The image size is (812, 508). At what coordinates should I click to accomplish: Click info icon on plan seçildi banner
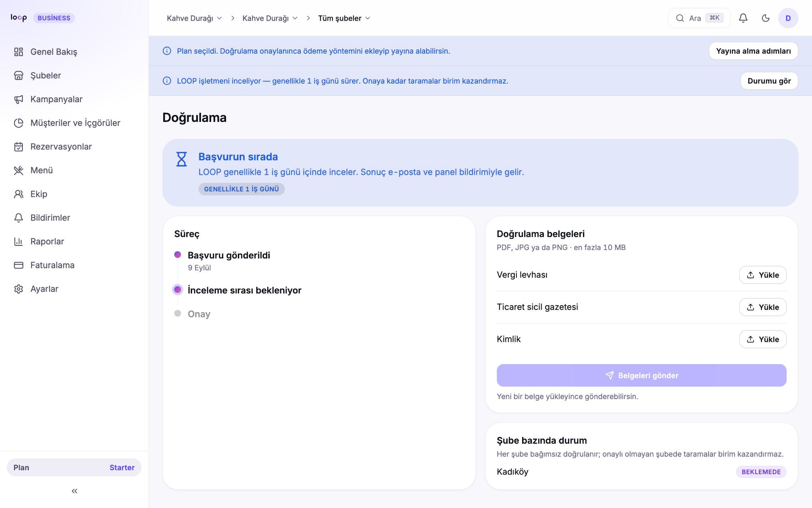pos(167,51)
